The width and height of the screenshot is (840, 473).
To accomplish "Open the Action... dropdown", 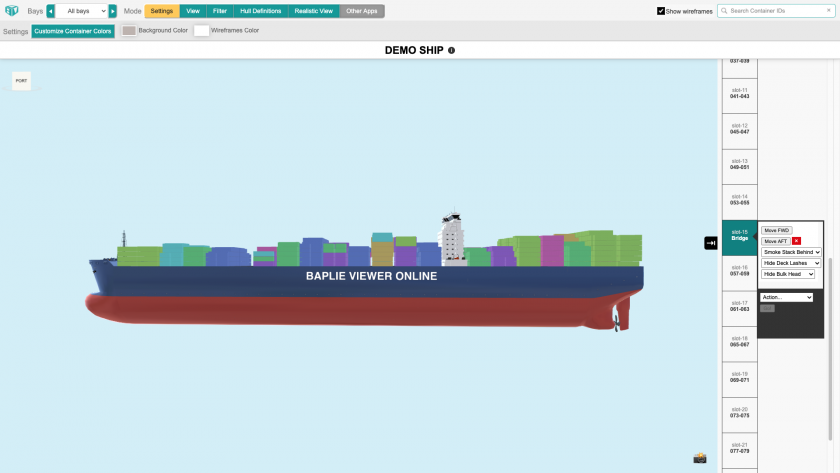I will pyautogui.click(x=786, y=297).
